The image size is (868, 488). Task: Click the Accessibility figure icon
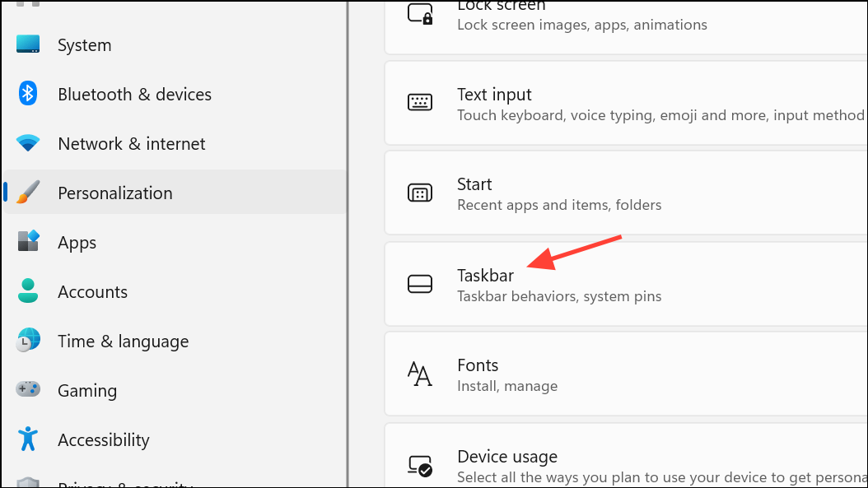(x=28, y=439)
